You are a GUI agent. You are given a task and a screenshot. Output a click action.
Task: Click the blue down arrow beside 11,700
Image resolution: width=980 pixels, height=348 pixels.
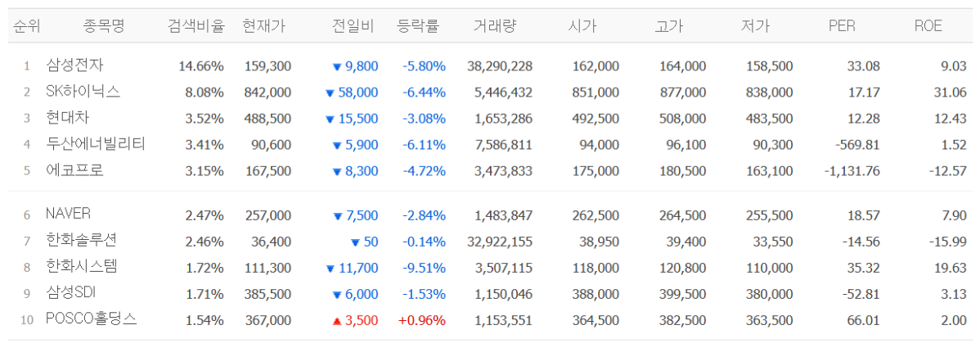[330, 269]
